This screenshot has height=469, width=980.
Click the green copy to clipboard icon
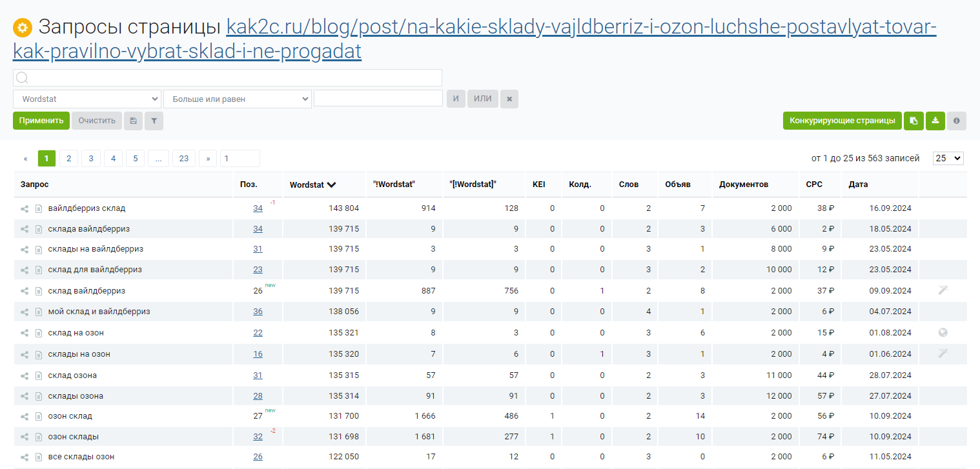point(914,121)
